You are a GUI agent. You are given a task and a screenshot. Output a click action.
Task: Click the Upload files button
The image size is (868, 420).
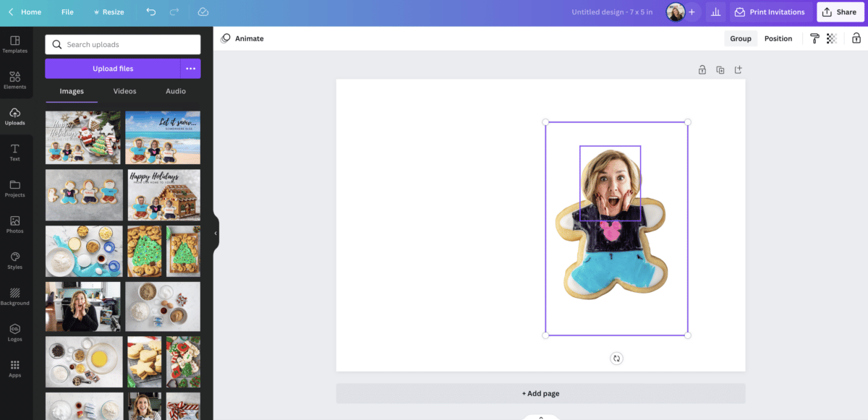(113, 69)
